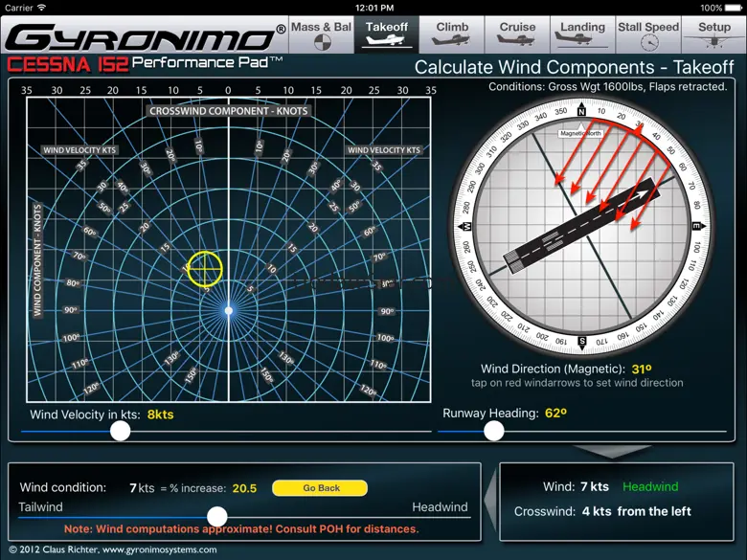Screen dimensions: 747x560
Task: Click the gyronimosystems.com copyright text
Action: pyautogui.click(x=113, y=549)
